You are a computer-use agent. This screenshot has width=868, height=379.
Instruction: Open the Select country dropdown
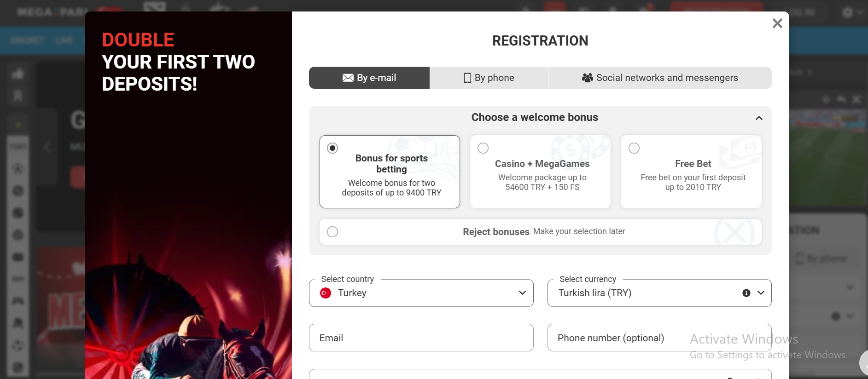click(x=421, y=293)
